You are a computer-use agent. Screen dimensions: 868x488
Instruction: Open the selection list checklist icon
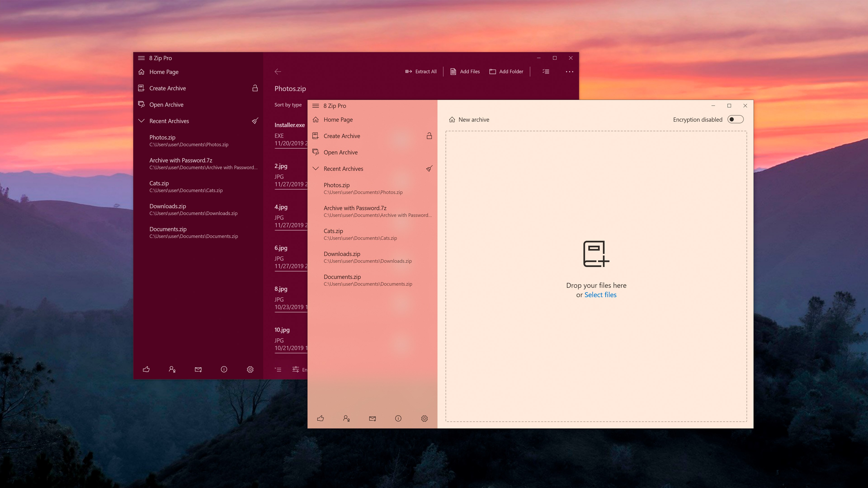coord(546,71)
